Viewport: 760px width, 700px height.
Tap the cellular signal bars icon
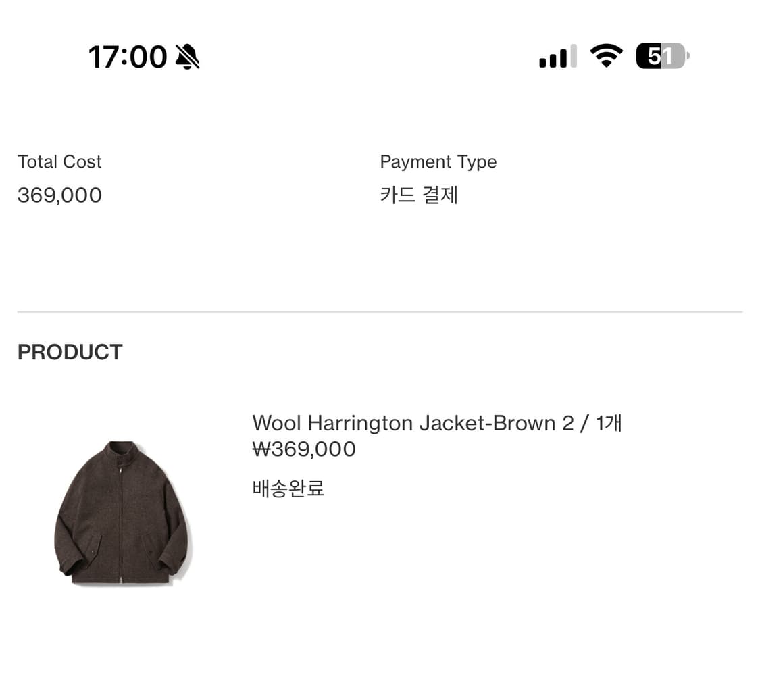pos(558,56)
